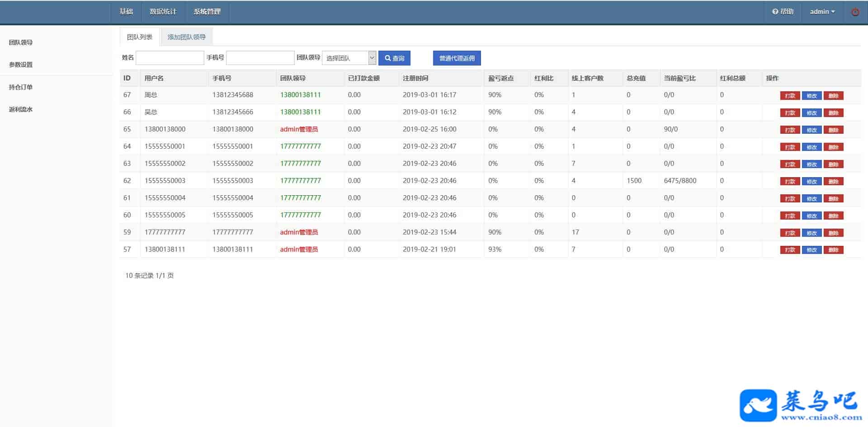Open 参数设置 in the sidebar
Viewport: 868px width, 427px height.
tap(21, 65)
